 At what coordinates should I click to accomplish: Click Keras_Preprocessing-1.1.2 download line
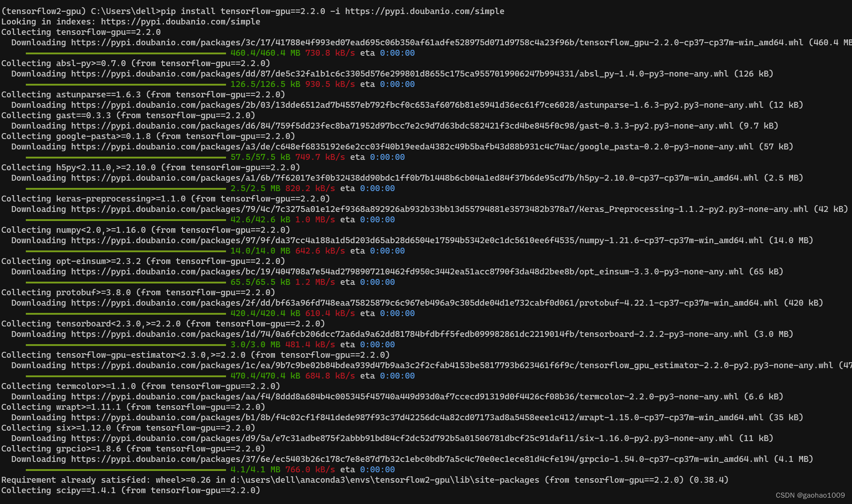pos(429,209)
